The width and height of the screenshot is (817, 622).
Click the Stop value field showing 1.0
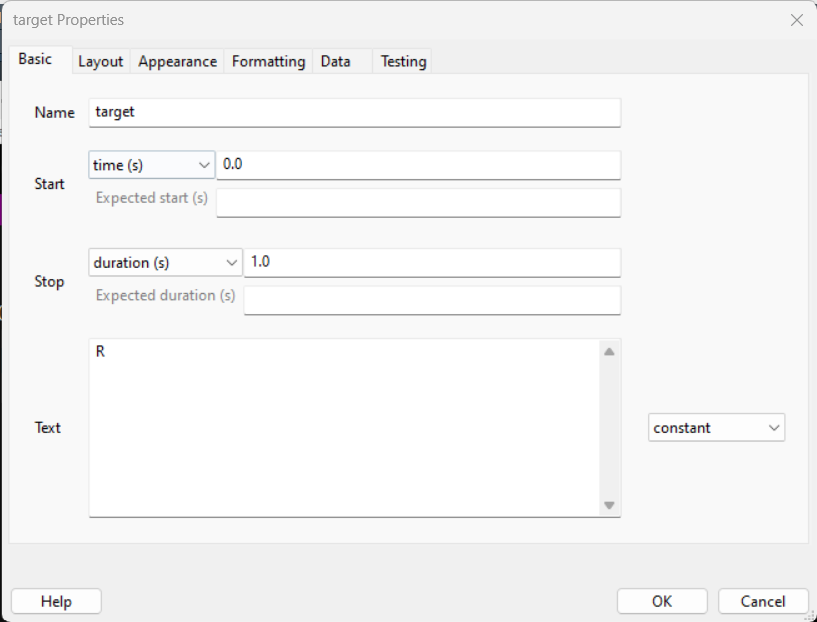(x=432, y=263)
